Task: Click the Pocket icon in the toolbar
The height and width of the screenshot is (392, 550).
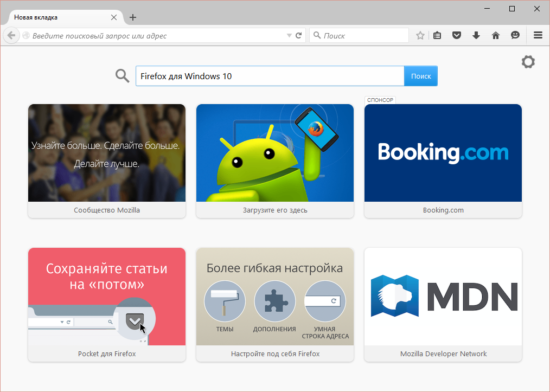Action: (457, 35)
